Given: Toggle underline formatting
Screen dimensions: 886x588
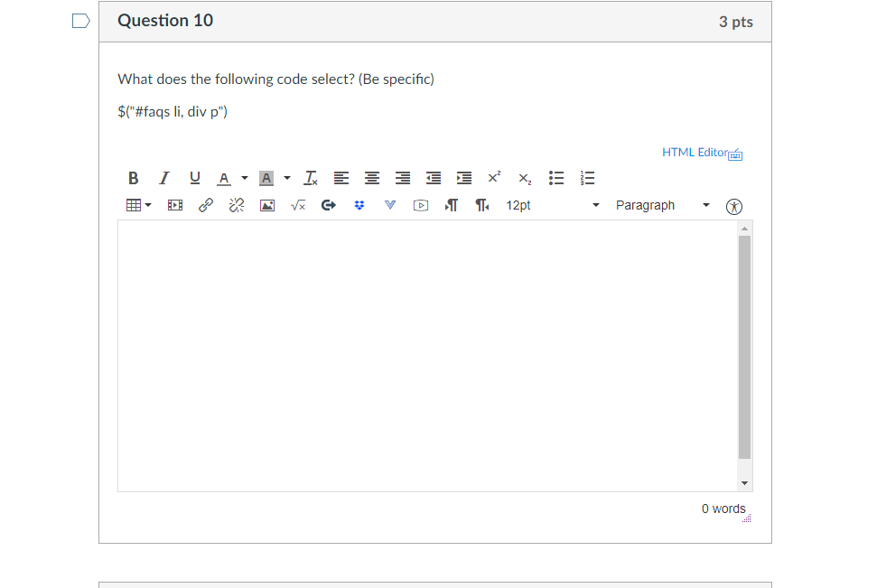Looking at the screenshot, I should [x=194, y=179].
